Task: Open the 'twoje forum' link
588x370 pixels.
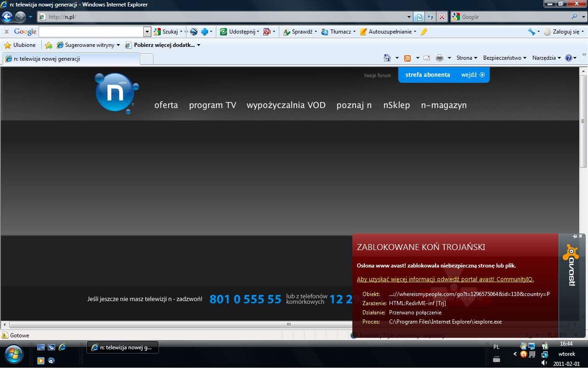Action: click(x=378, y=75)
